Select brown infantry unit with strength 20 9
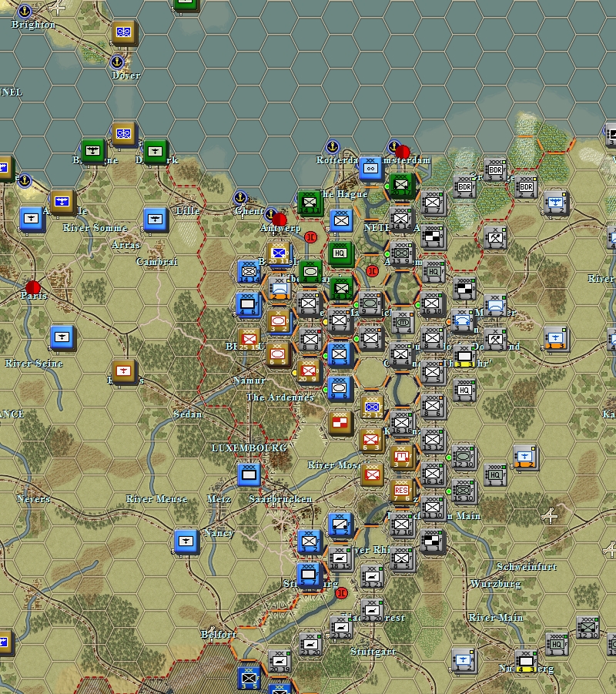 [309, 371]
